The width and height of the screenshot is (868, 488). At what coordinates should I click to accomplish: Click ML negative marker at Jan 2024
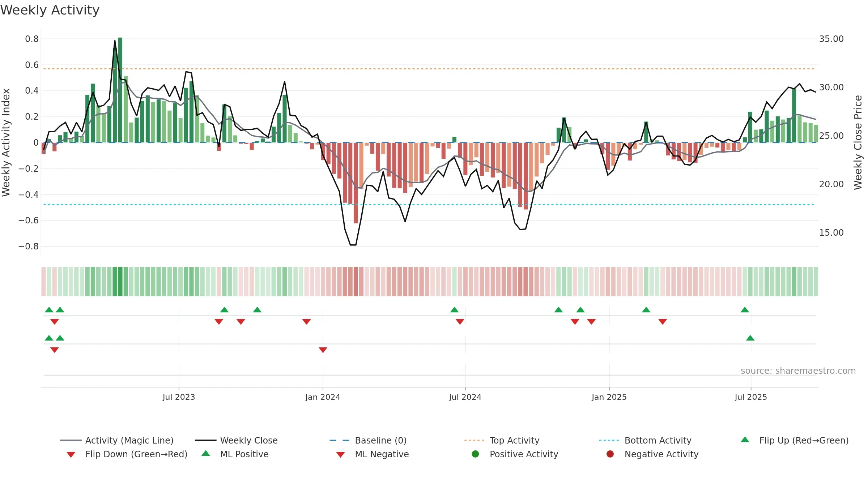[323, 350]
